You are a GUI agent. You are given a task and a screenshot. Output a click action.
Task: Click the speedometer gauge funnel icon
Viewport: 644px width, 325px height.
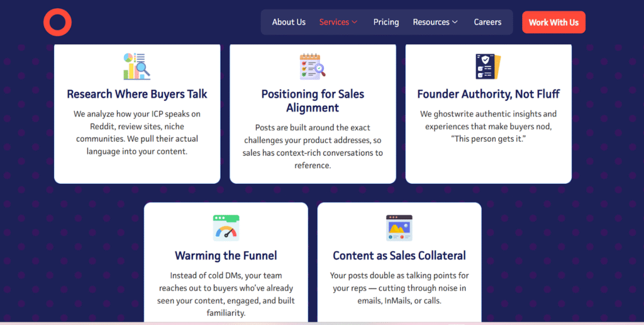coord(226,228)
